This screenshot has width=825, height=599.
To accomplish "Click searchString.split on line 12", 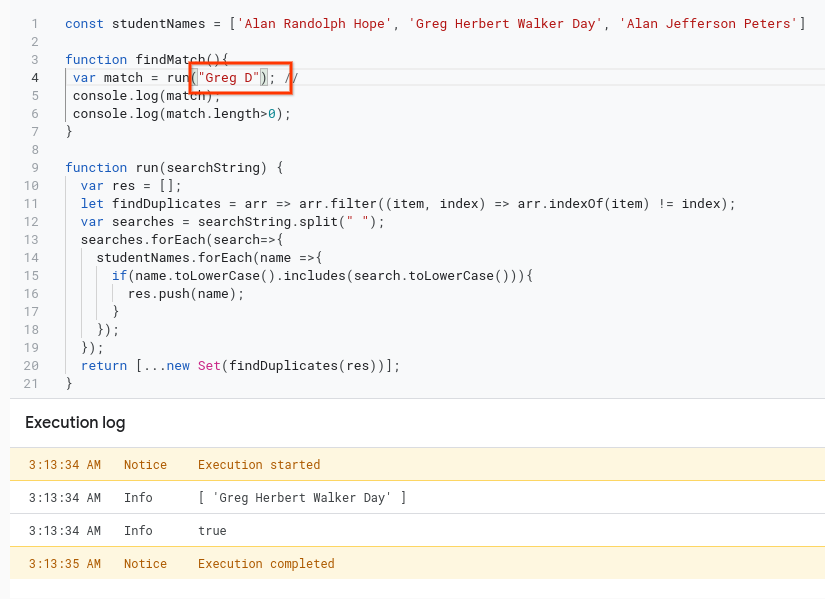I will tap(268, 222).
